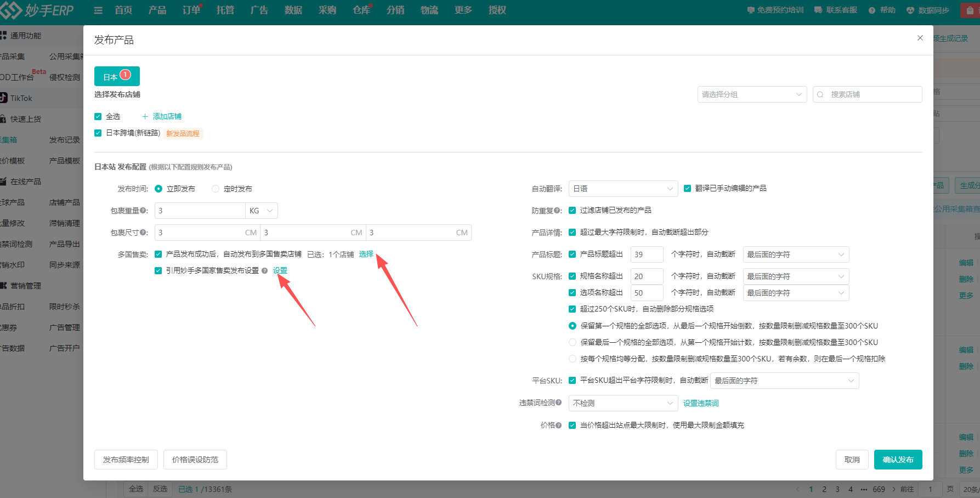Click the 数据同步 header item
Screen dimensions: 980x498
point(928,10)
